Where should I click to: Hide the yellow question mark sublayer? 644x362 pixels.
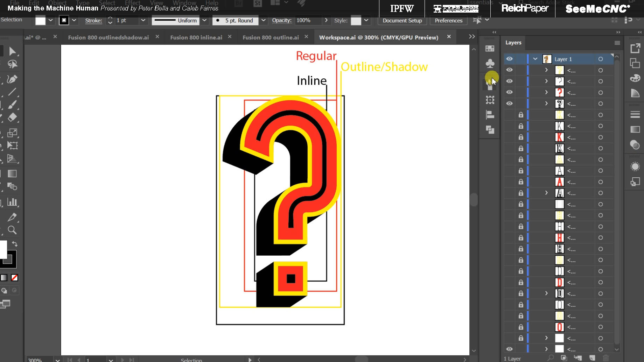pos(509,70)
